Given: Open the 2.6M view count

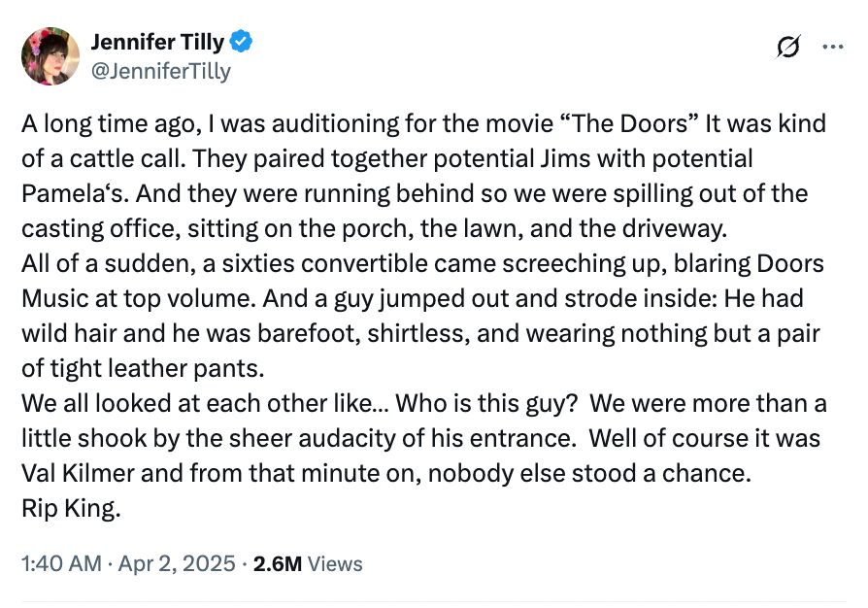Looking at the screenshot, I should pos(276,563).
